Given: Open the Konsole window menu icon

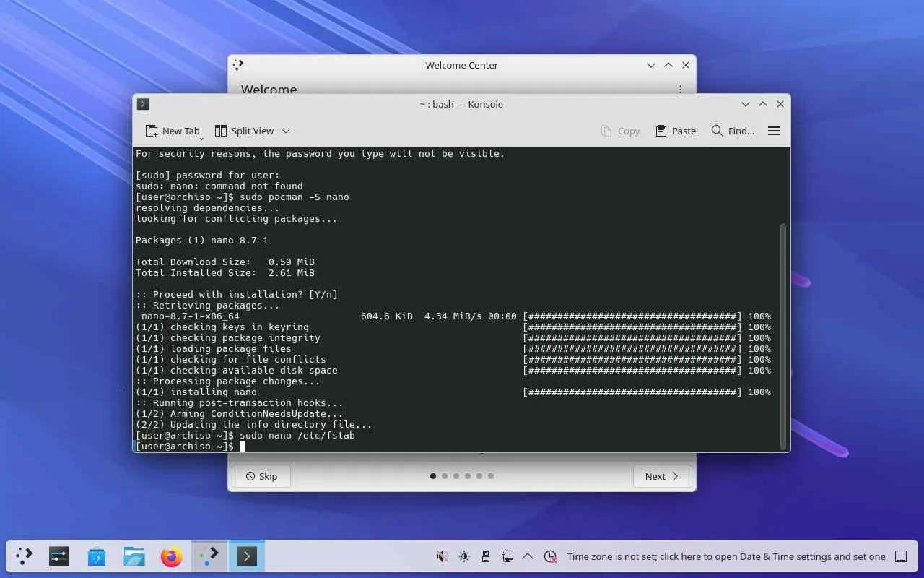Looking at the screenshot, I should pos(143,104).
